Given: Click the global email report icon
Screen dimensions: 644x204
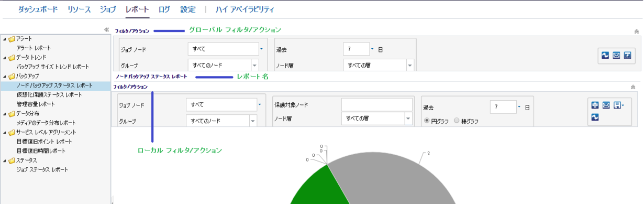Looking at the screenshot, I should pyautogui.click(x=616, y=55).
